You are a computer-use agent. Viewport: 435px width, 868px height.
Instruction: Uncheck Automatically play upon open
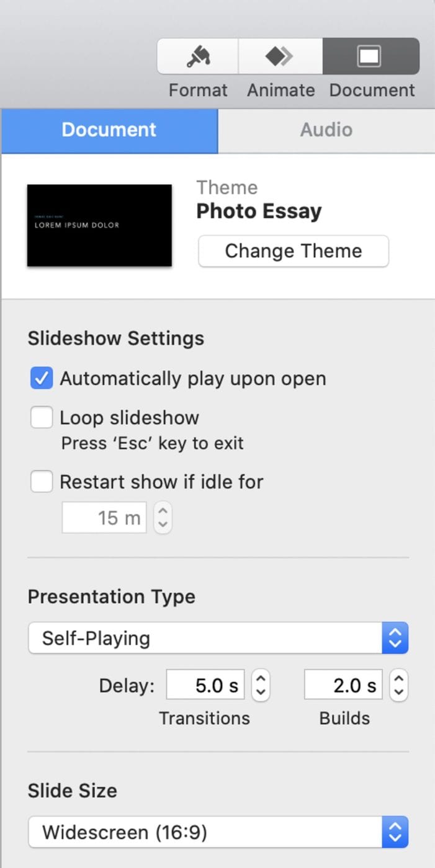click(x=42, y=379)
